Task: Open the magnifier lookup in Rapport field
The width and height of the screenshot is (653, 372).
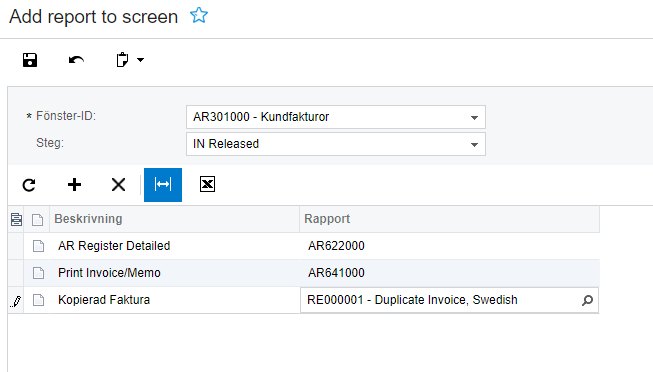Action: tap(587, 300)
